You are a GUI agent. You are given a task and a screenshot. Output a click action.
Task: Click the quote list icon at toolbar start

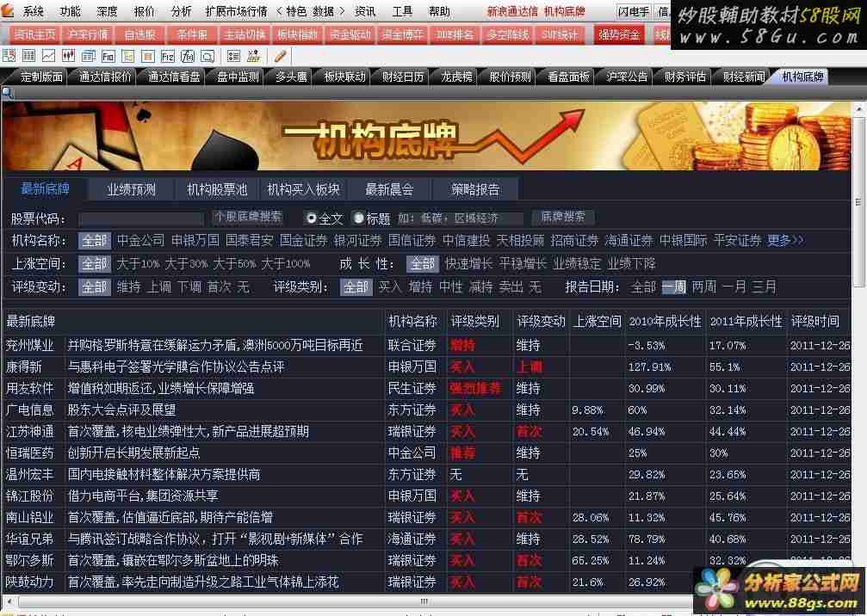[x=9, y=56]
